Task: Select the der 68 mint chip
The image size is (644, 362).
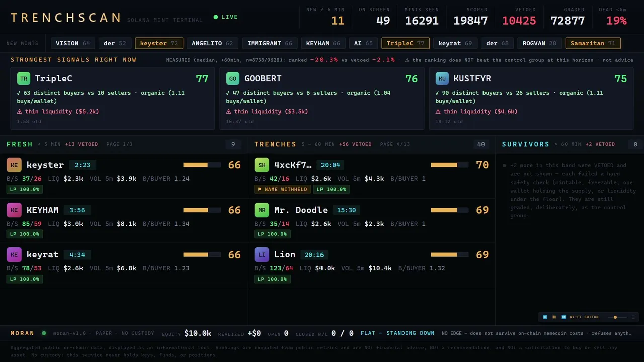Action: [x=497, y=43]
